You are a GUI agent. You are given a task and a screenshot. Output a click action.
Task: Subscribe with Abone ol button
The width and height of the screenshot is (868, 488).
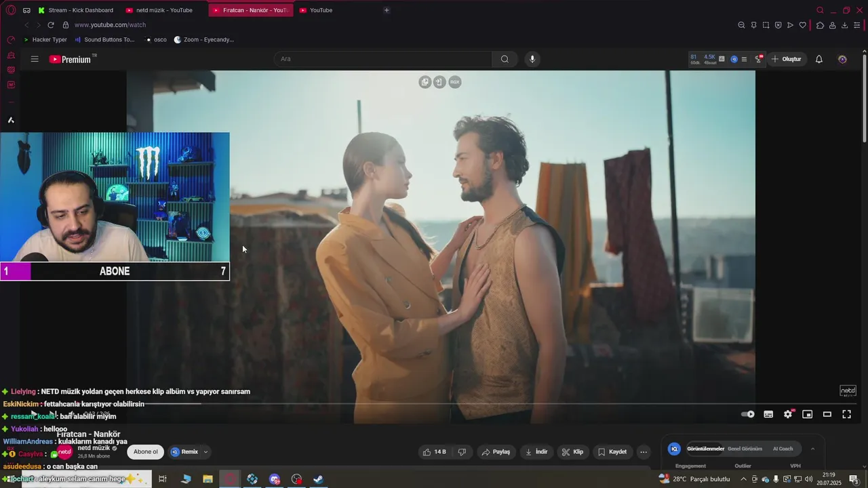click(x=145, y=452)
